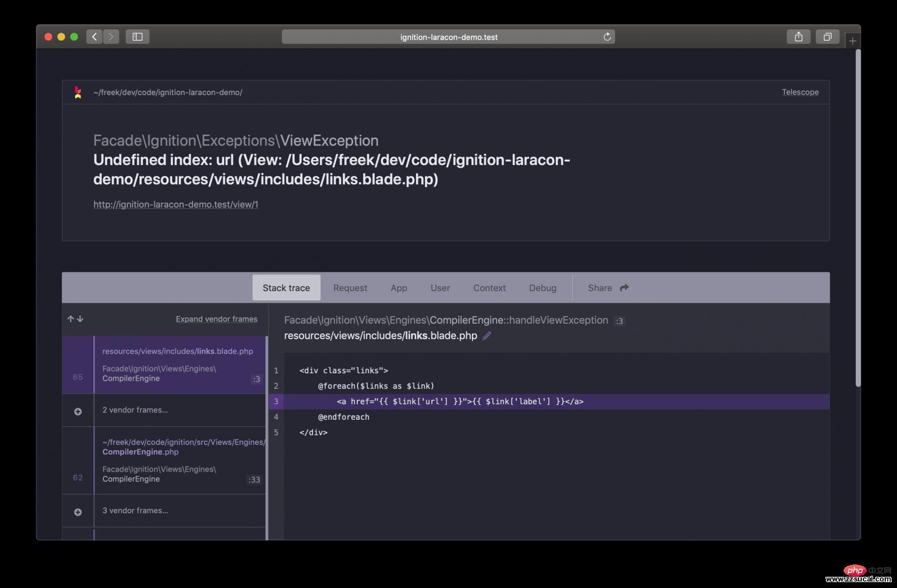
Task: Move up one frame with the up arrow
Action: pos(70,319)
